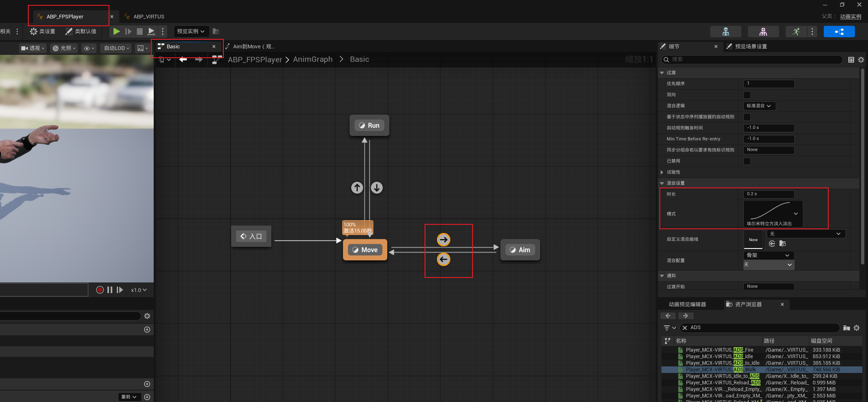Open the skeletal mesh mode icon

click(763, 32)
